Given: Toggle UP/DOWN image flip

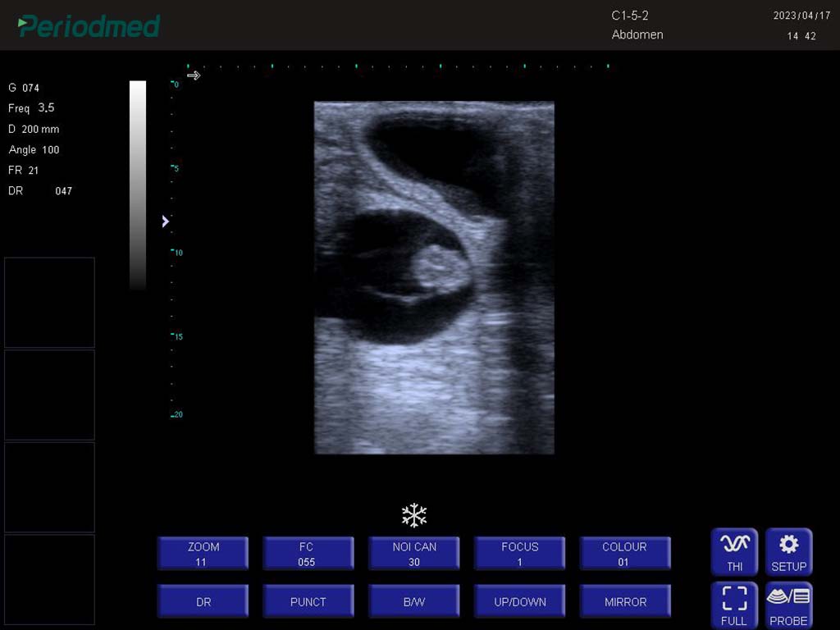Looking at the screenshot, I should 519,602.
